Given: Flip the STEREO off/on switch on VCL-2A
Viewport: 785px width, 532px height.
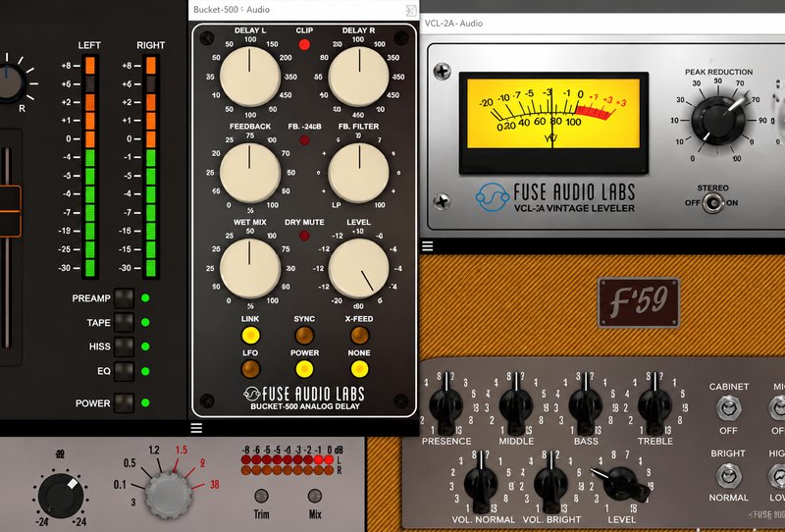Looking at the screenshot, I should point(712,203).
